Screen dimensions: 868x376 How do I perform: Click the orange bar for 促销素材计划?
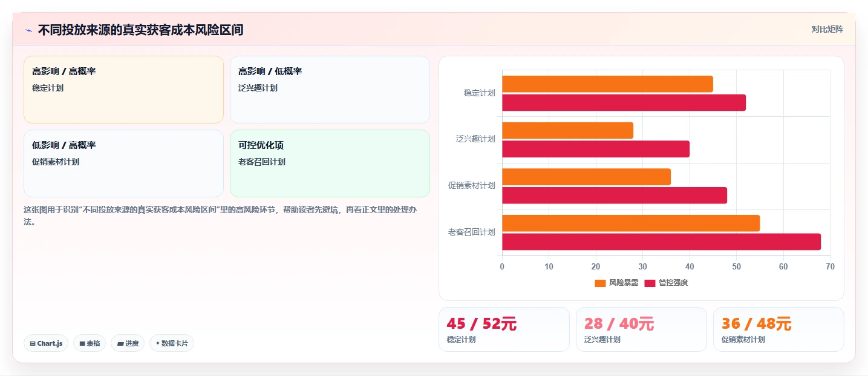[586, 177]
